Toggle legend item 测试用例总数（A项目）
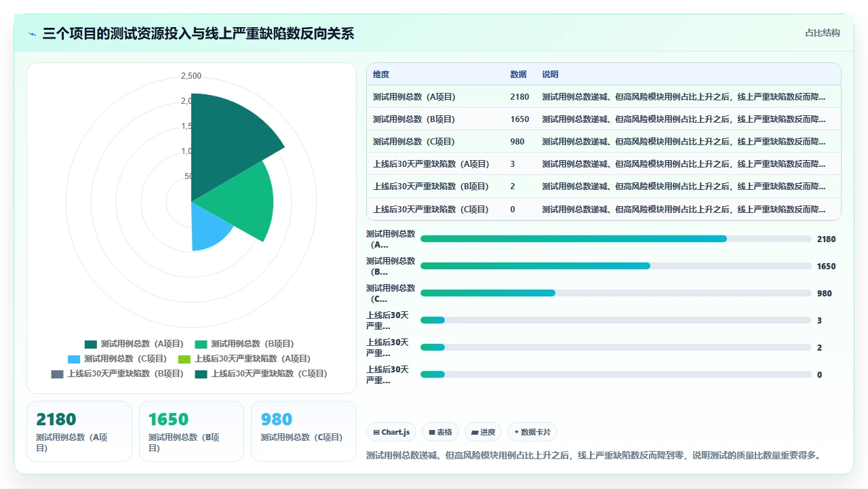The height and width of the screenshot is (489, 868). click(x=134, y=344)
